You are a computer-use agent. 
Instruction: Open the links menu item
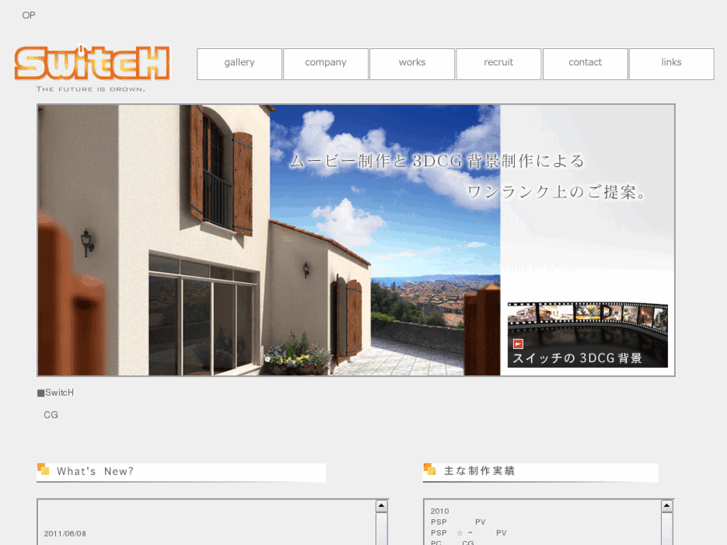[x=671, y=64]
